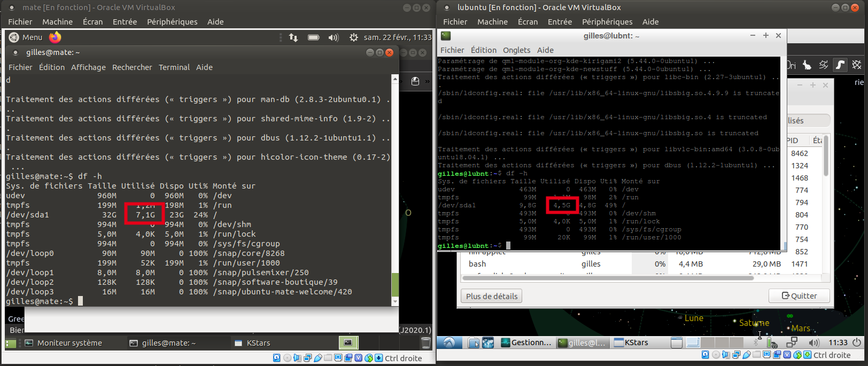This screenshot has height=366, width=868.
Task: Click the mouse integration icon in mate VirtualBox status bar
Action: (x=369, y=358)
